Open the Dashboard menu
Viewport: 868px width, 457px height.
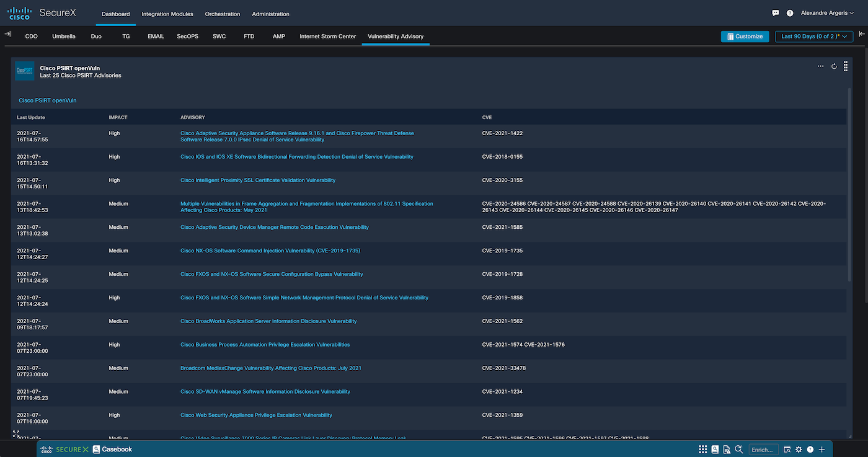(116, 14)
